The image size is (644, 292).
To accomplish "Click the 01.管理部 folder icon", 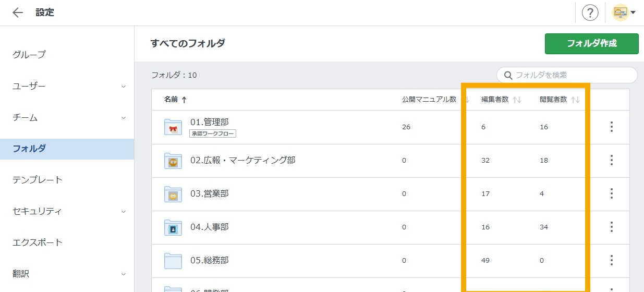I will click(x=173, y=127).
